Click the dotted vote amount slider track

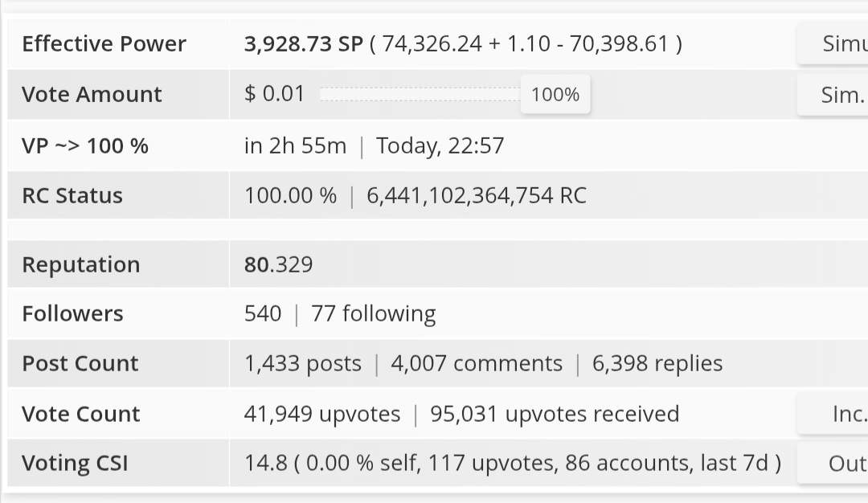click(x=420, y=95)
